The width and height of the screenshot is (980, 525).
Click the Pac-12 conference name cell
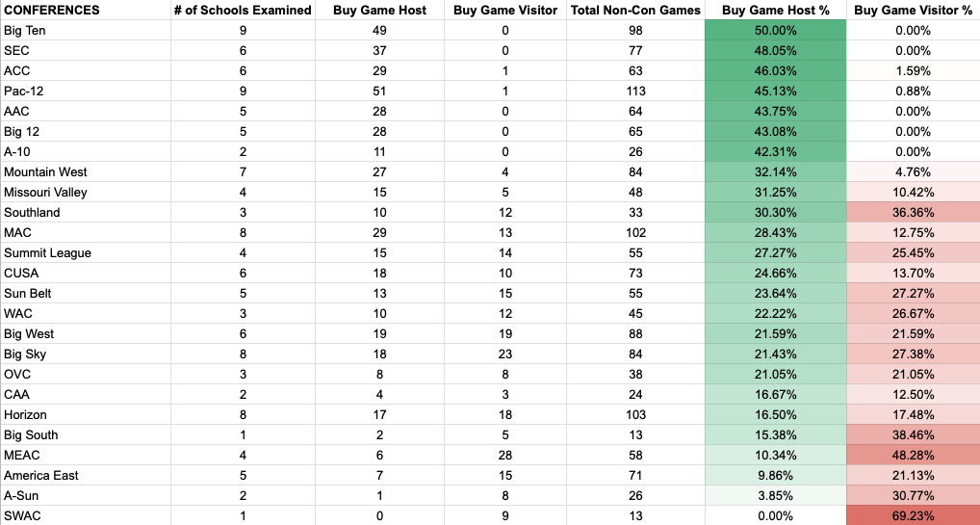click(x=86, y=92)
